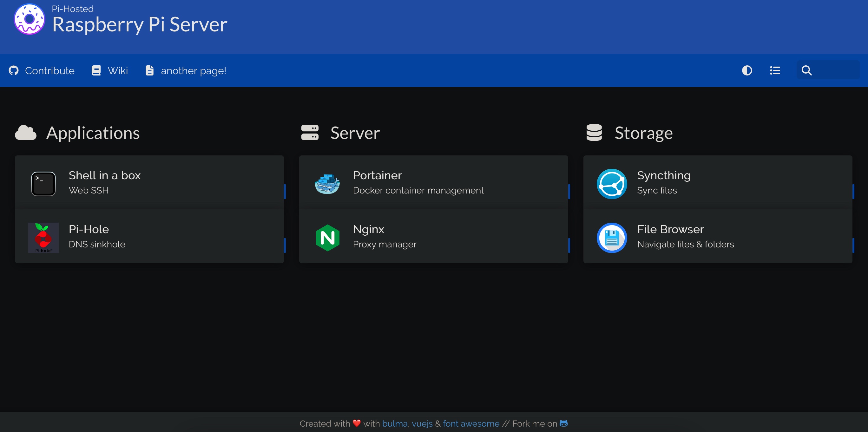Toggle dark/light theme with contrast icon

tap(747, 70)
